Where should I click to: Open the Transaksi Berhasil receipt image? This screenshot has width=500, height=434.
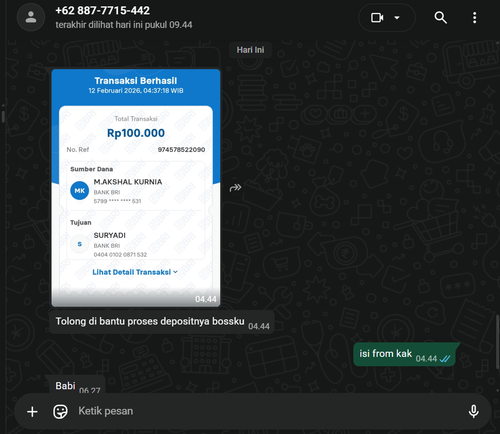tap(136, 188)
